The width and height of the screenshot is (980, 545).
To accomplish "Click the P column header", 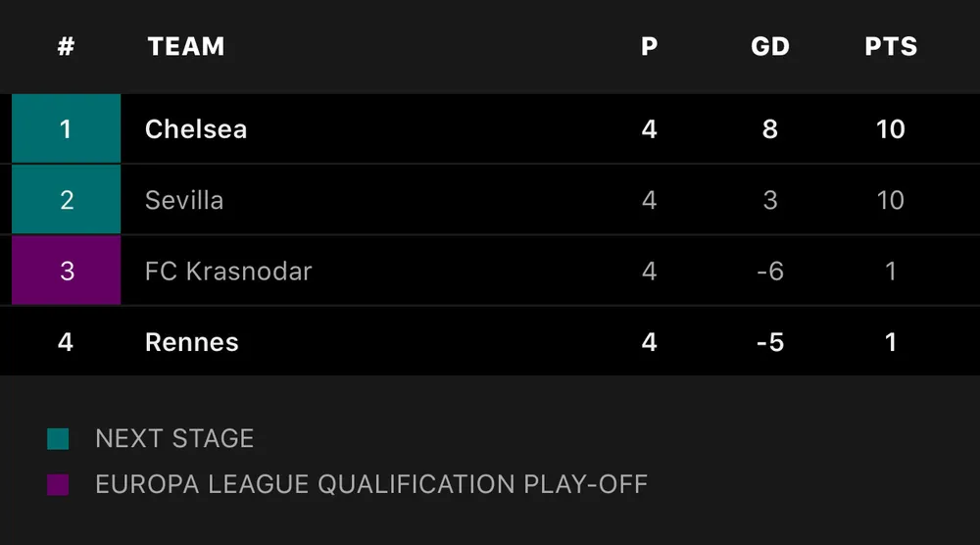I will pos(649,46).
